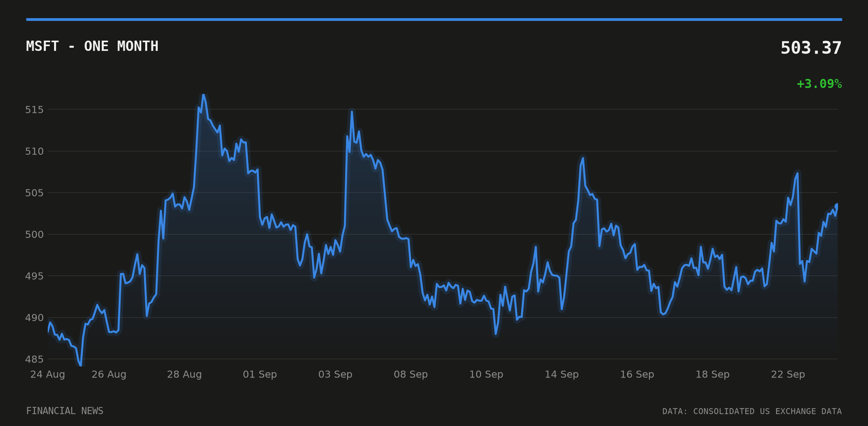Click the 'DATA: CONSOLIDATED US EXCHANGE DATA' source note
868x426 pixels.
pyautogui.click(x=752, y=411)
